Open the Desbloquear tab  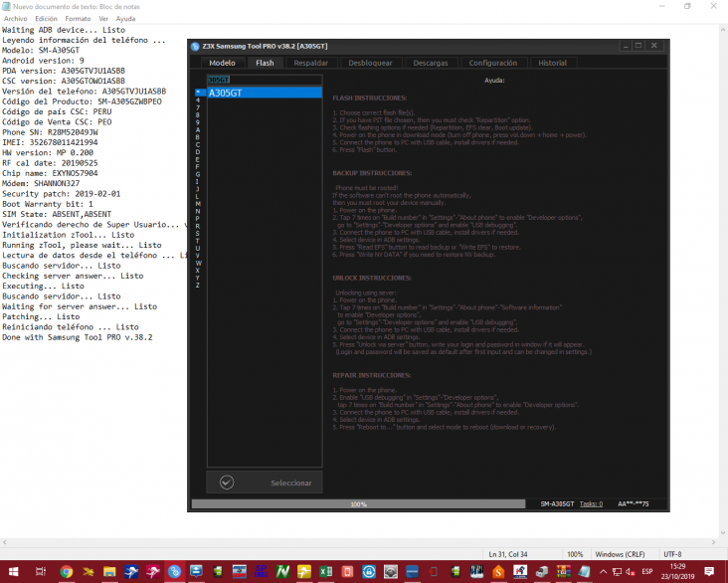click(370, 63)
